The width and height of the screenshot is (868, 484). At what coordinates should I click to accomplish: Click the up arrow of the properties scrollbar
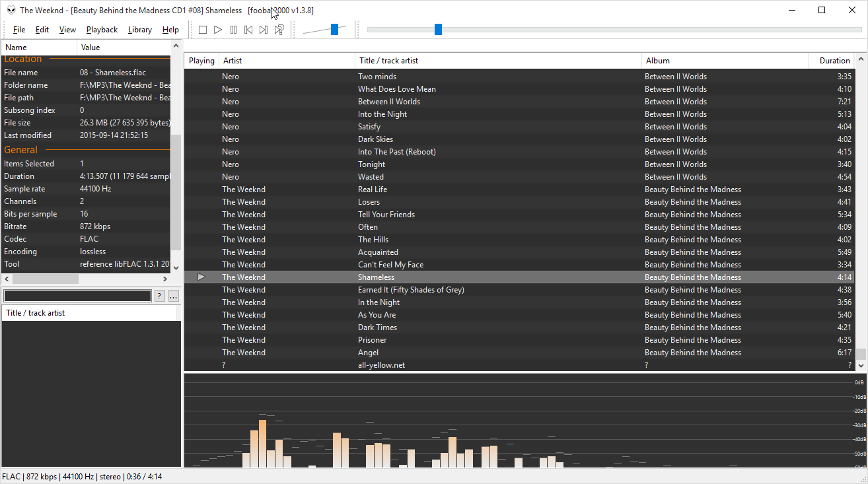176,47
